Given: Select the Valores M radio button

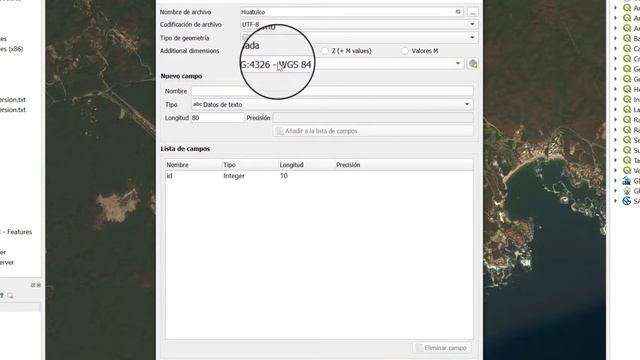Looking at the screenshot, I should pyautogui.click(x=404, y=51).
